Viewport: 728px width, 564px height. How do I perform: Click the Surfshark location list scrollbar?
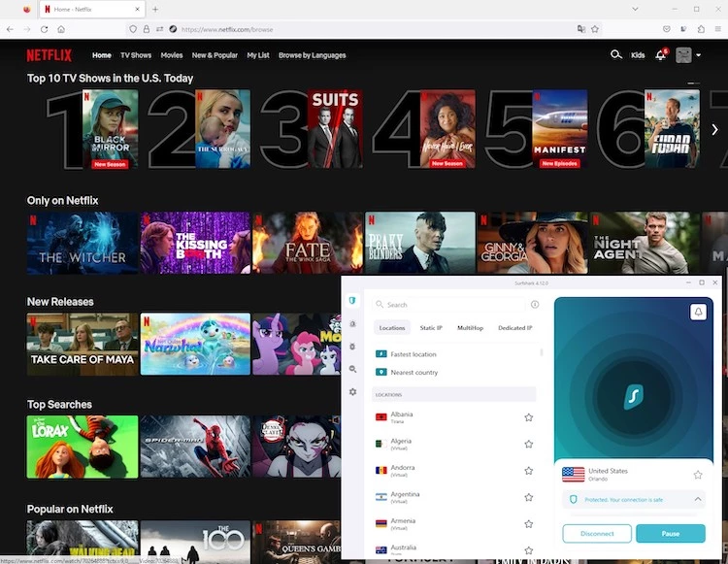(542, 352)
